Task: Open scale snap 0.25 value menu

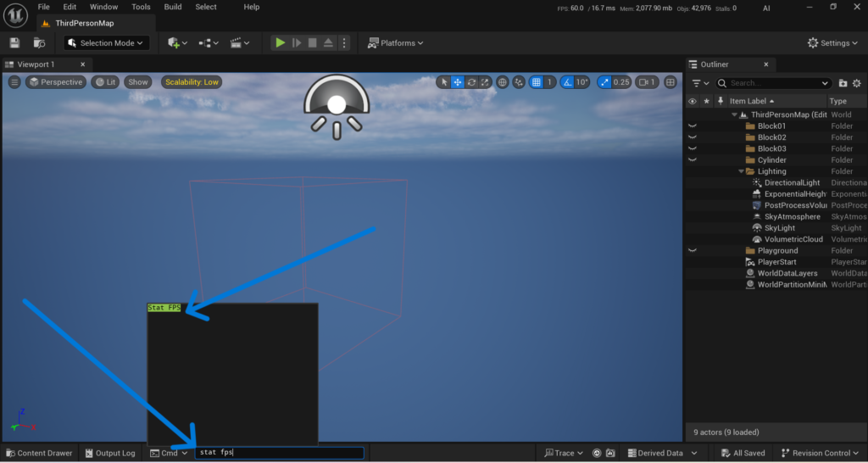Action: [x=621, y=82]
